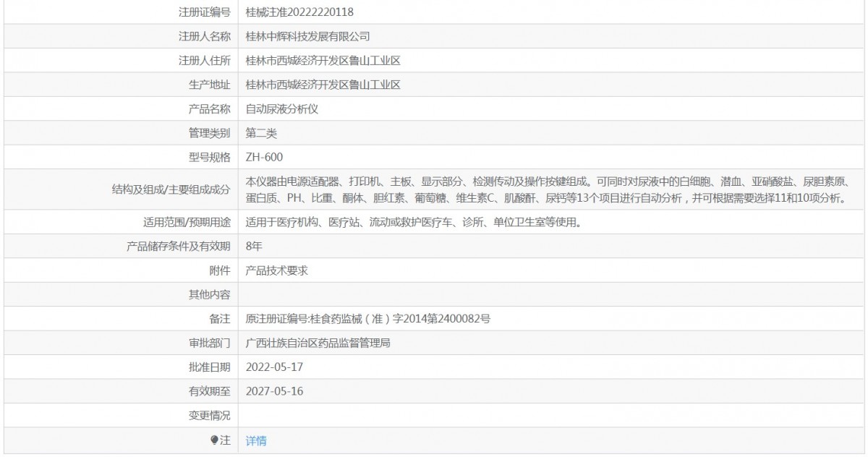Screen dimensions: 868x457
Task: Click product name 自动尿液分析仪
Action: pos(282,109)
